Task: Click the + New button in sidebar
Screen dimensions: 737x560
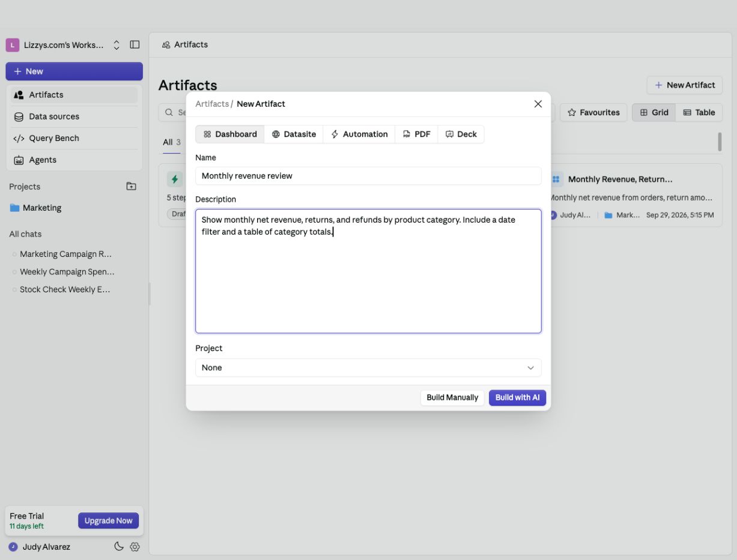Action: coord(74,71)
